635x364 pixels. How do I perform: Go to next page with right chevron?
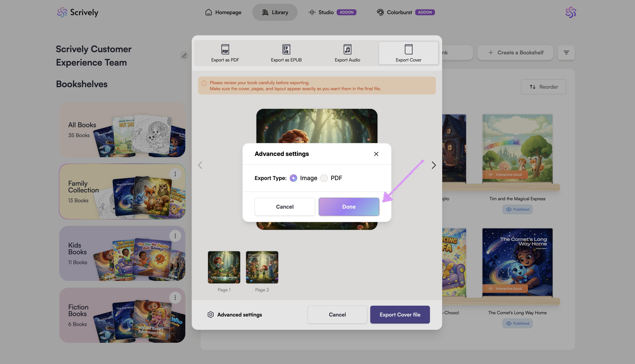(434, 165)
